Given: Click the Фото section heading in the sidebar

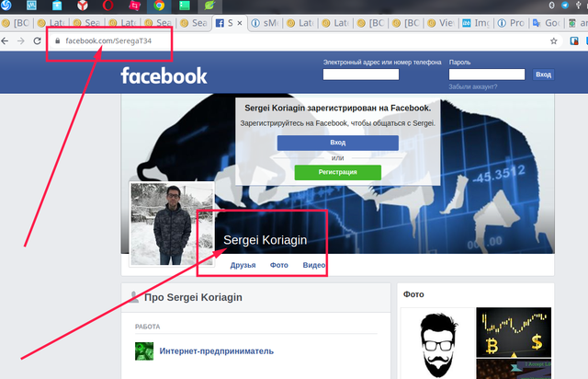Looking at the screenshot, I should [x=413, y=294].
